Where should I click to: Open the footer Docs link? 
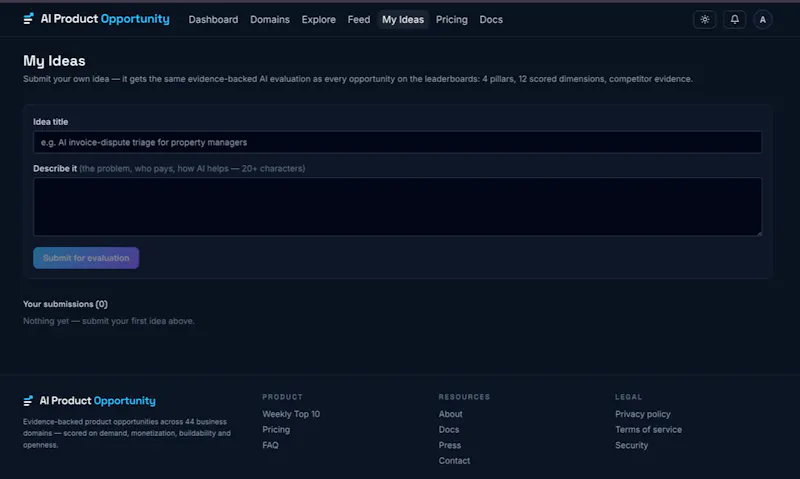coord(449,430)
